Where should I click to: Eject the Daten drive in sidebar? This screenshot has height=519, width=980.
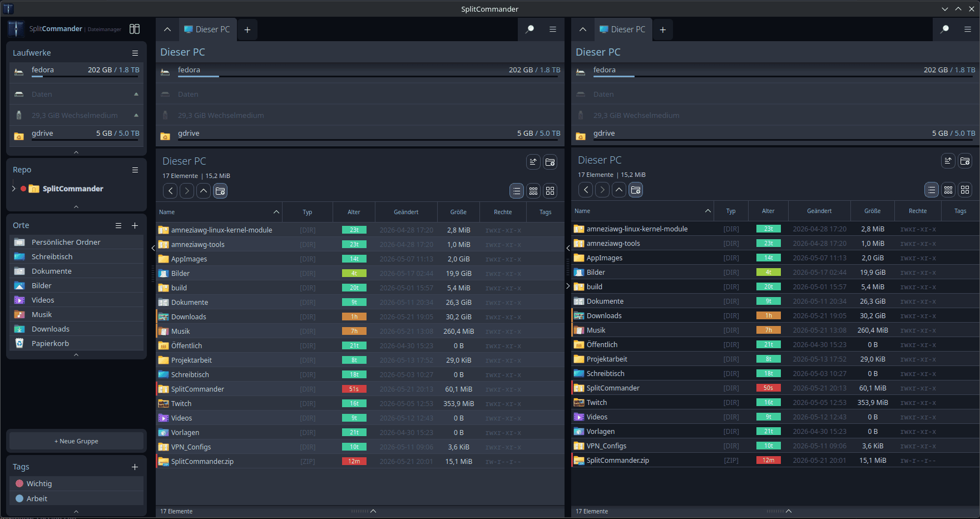click(136, 94)
